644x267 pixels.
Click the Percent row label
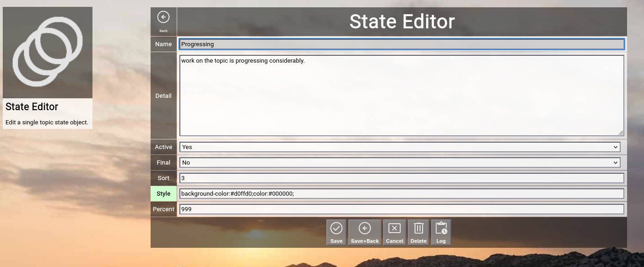click(x=163, y=209)
